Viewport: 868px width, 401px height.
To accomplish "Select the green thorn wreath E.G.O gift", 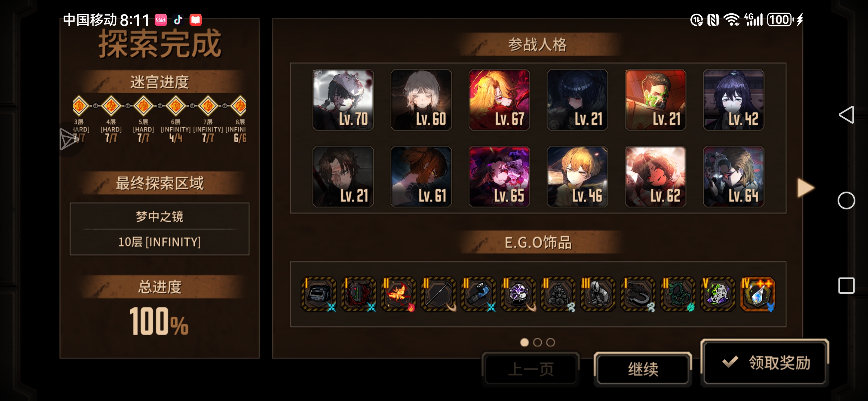I will tap(678, 294).
